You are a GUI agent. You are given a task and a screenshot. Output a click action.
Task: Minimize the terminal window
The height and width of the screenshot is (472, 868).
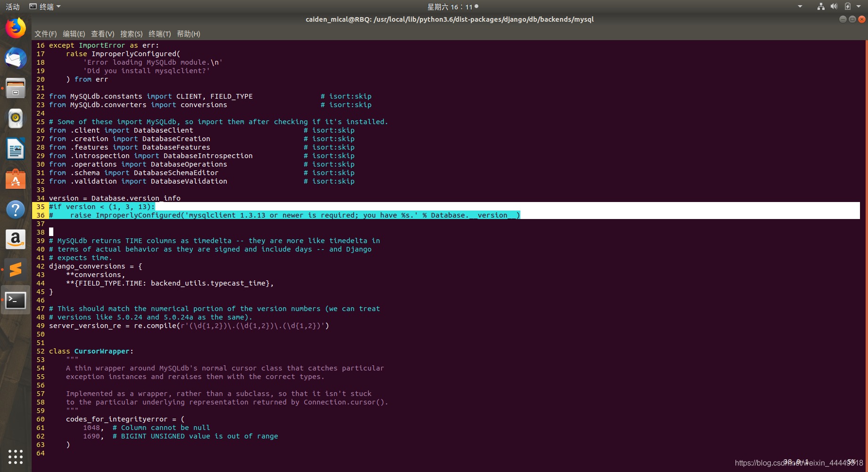(843, 19)
